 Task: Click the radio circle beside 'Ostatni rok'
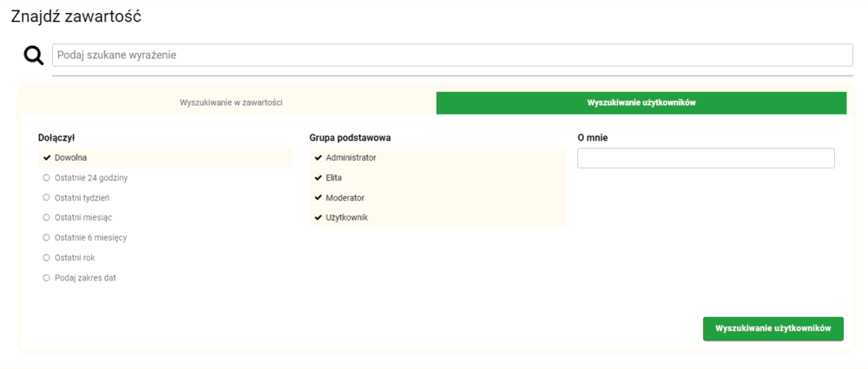[47, 258]
